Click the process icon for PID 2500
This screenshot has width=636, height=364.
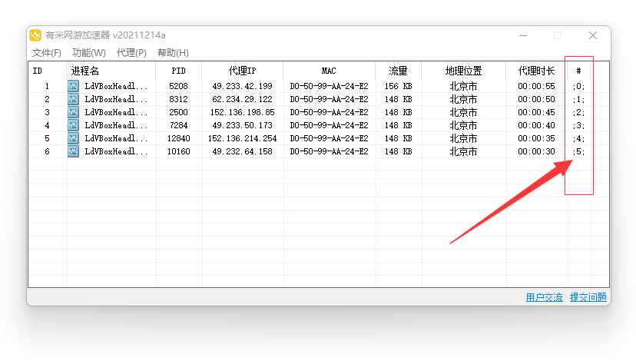click(x=74, y=112)
